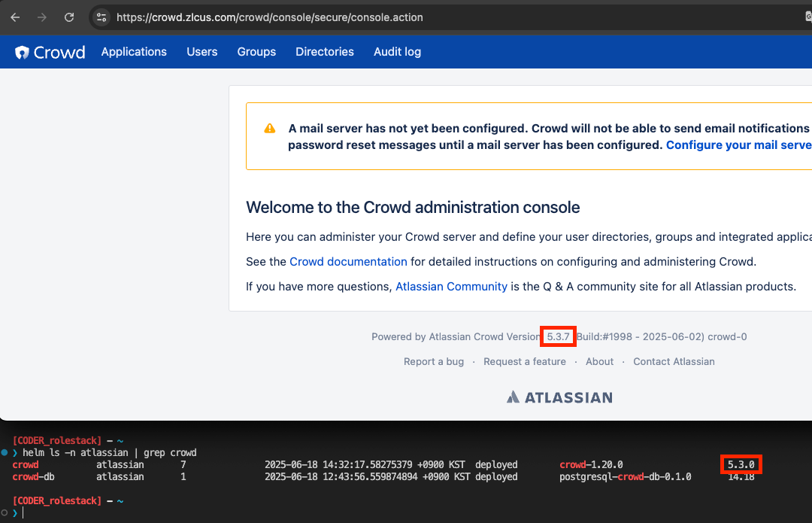Reload the Crowd console page

69,17
